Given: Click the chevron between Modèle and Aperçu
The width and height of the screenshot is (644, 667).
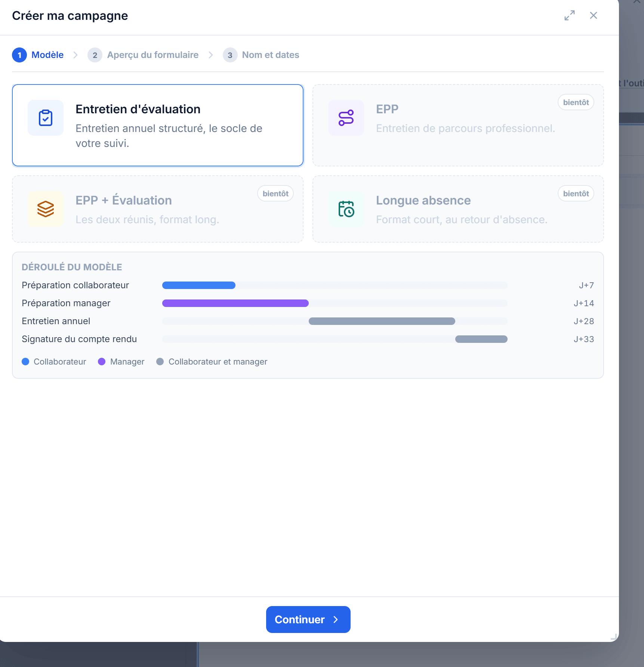Looking at the screenshot, I should tap(76, 55).
